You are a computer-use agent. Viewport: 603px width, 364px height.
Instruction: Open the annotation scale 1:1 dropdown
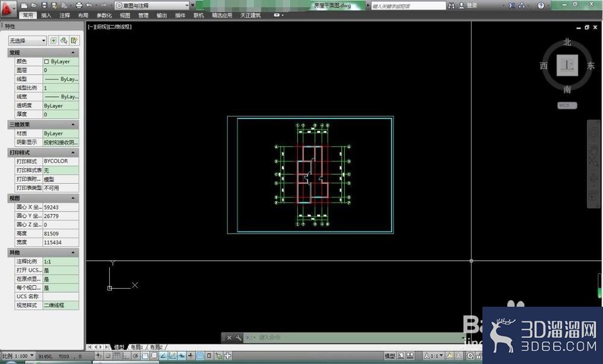434,356
